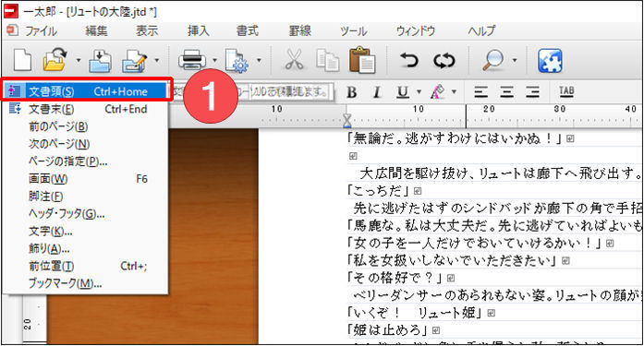Open a file with the folder icon

55,60
